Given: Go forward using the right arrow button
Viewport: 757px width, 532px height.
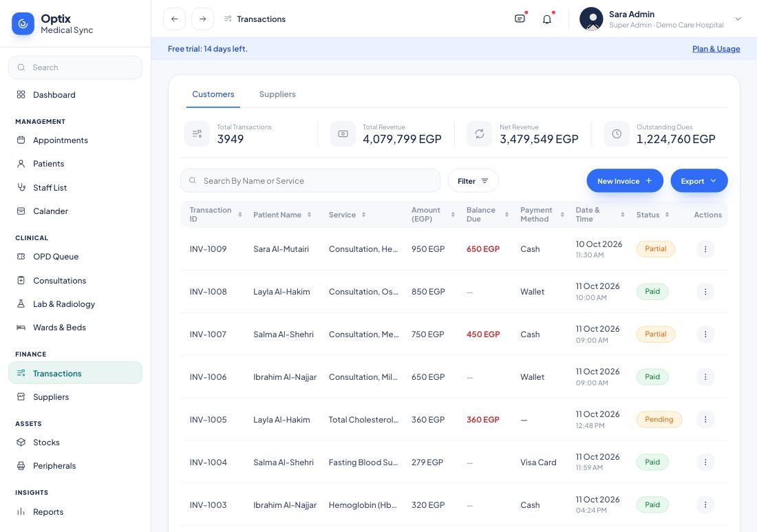Looking at the screenshot, I should tap(203, 19).
